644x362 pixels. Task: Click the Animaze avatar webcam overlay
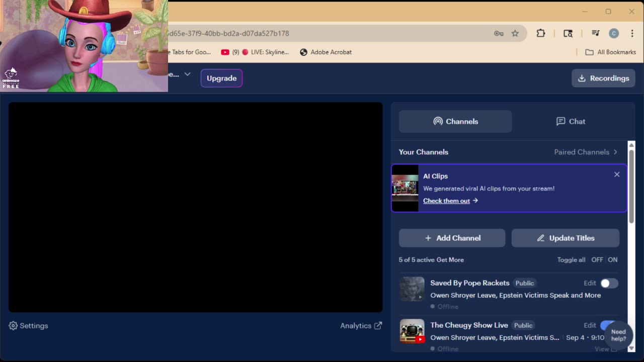click(x=84, y=46)
